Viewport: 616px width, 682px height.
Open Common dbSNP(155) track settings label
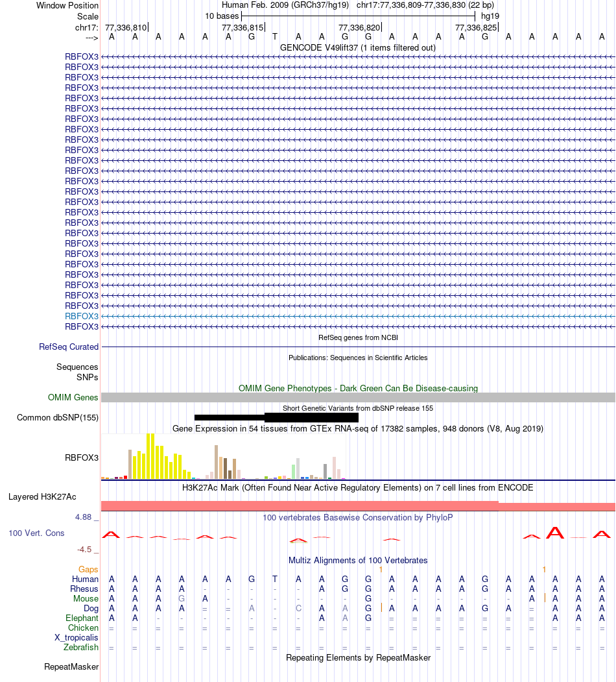tap(57, 417)
